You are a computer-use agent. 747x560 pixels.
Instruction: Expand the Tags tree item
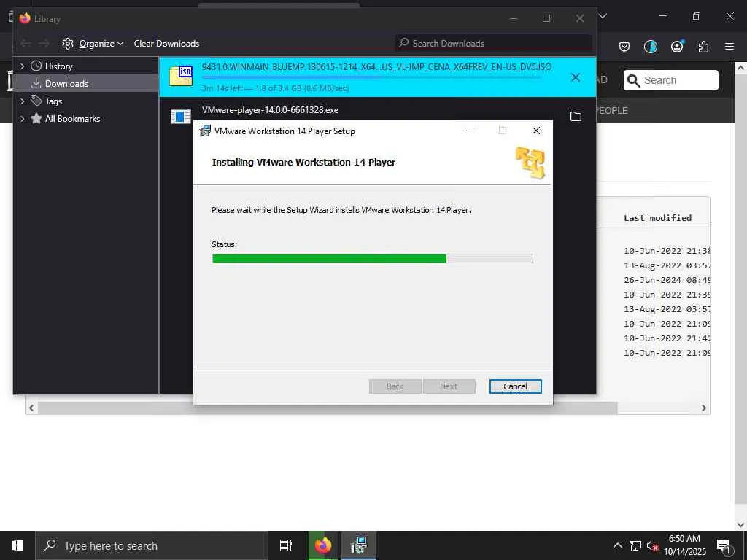tap(22, 101)
